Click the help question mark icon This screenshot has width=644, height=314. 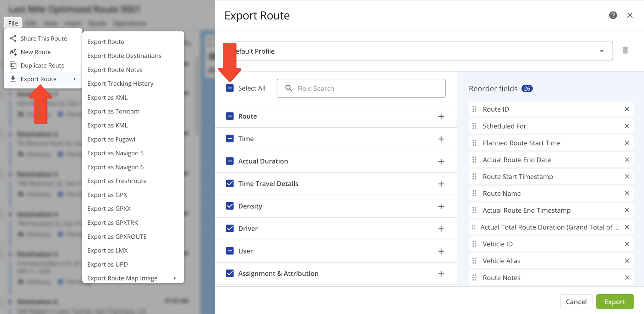coord(613,15)
